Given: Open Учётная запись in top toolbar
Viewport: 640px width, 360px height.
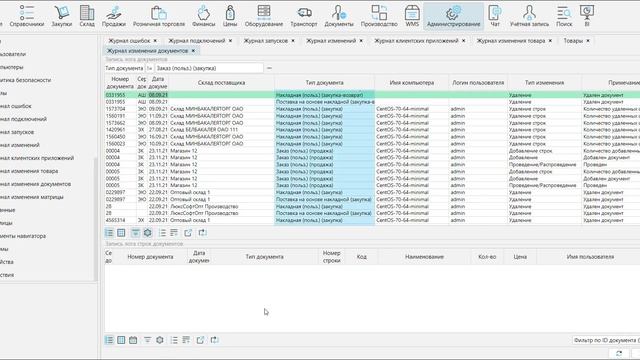Looking at the screenshot, I should point(529,16).
